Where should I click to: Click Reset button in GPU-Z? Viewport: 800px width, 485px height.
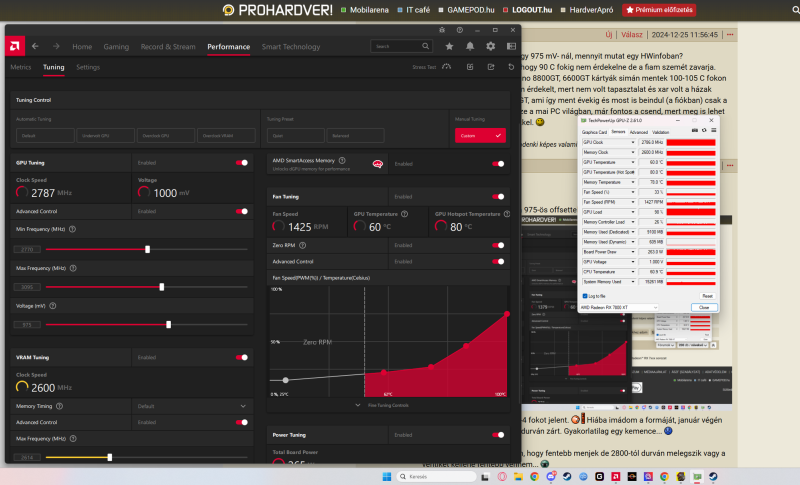pyautogui.click(x=707, y=296)
